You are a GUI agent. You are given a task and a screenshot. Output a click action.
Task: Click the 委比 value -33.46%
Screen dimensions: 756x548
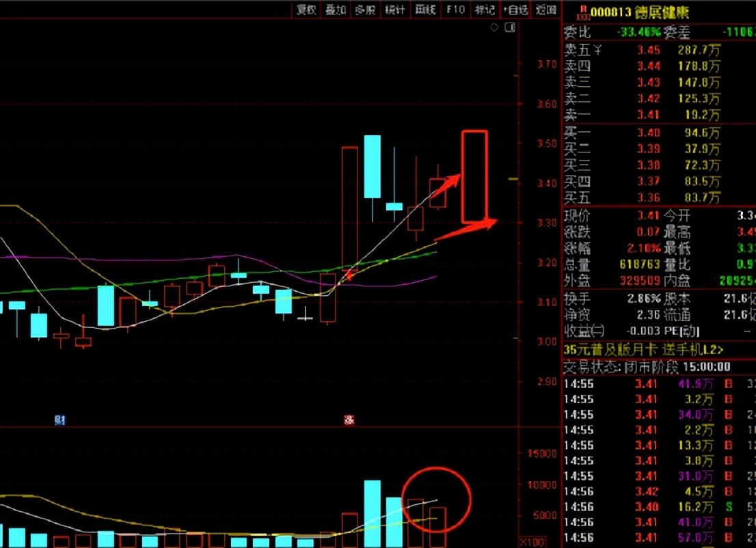(x=639, y=32)
